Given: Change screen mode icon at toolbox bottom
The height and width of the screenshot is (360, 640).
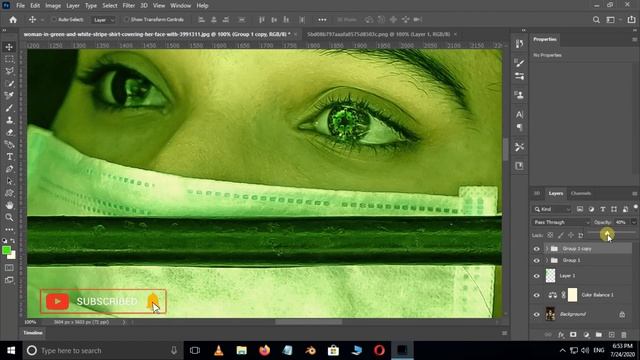Looking at the screenshot, I should 9,280.
